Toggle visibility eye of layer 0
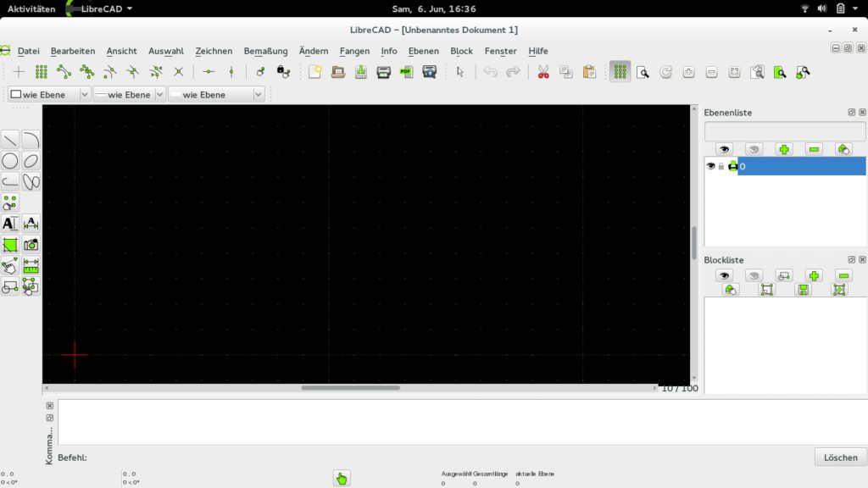Image resolution: width=868 pixels, height=488 pixels. tap(711, 166)
